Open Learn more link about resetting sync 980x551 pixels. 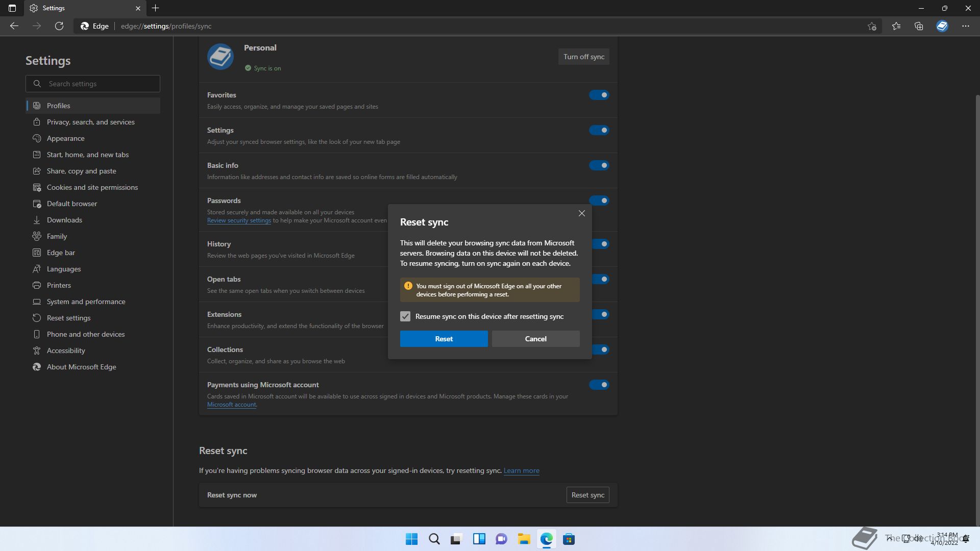pyautogui.click(x=521, y=470)
